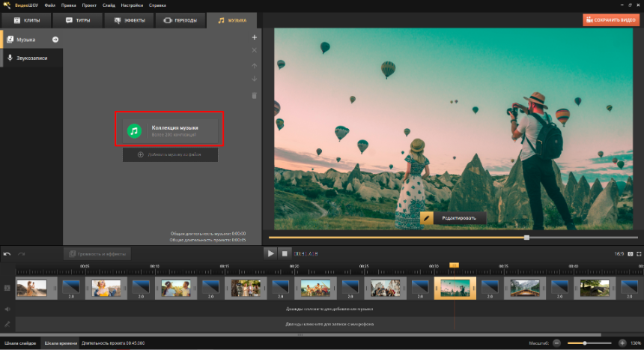Click the music track speaker icon

coord(7,309)
